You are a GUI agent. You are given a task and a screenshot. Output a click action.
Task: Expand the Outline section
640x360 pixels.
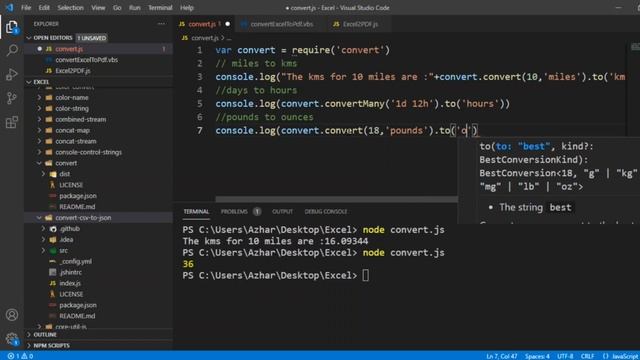point(98,335)
